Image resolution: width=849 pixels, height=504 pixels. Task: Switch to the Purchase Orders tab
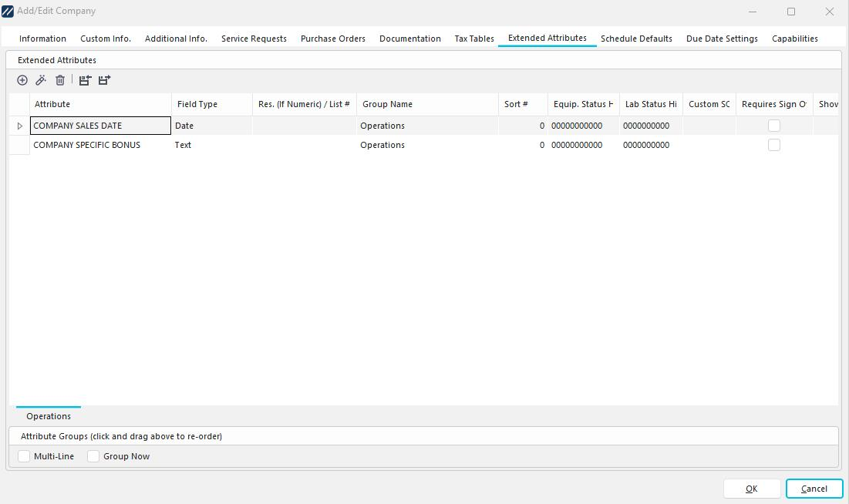tap(333, 39)
